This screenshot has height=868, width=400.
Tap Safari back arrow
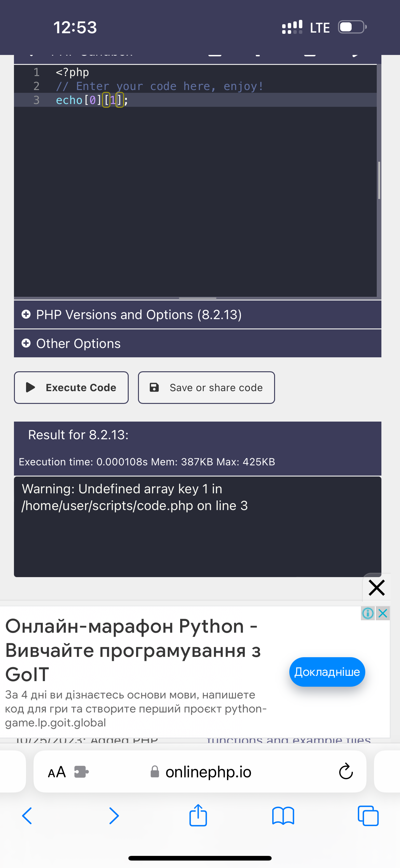(x=27, y=816)
